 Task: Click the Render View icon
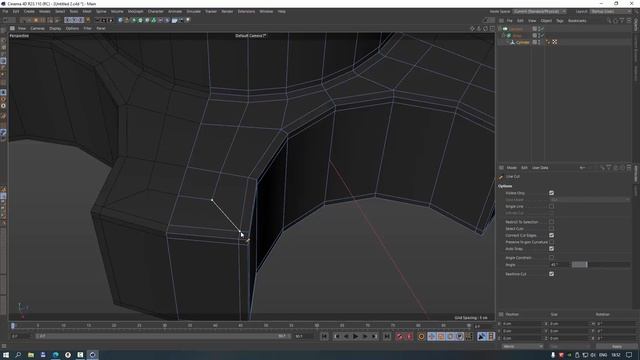(97, 20)
